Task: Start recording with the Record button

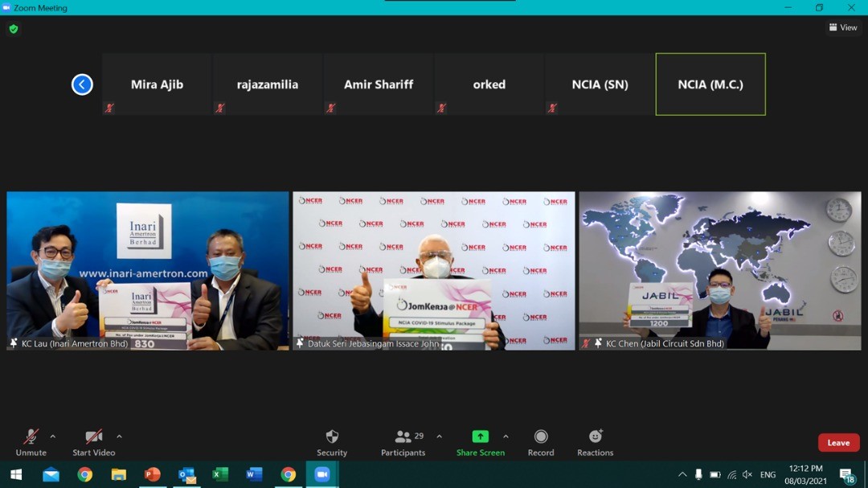Action: tap(541, 443)
